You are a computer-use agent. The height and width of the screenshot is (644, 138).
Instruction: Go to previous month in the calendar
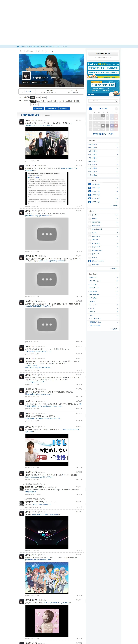[x=90, y=109]
